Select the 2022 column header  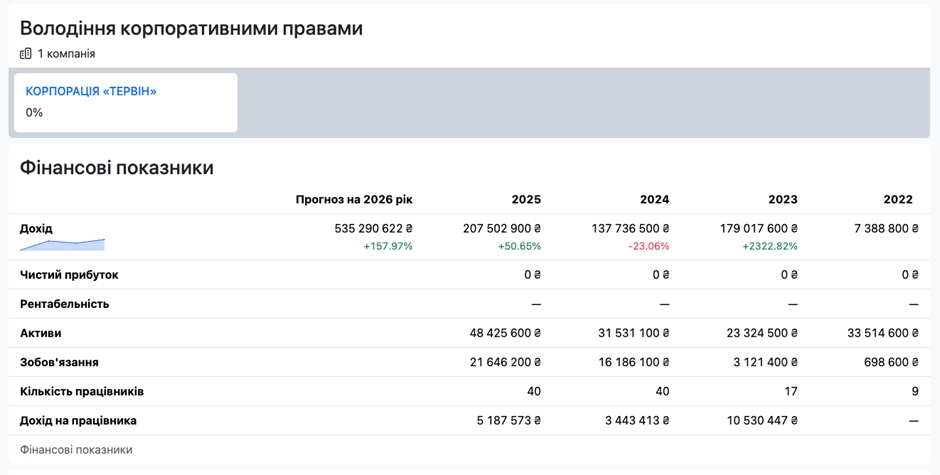898,199
